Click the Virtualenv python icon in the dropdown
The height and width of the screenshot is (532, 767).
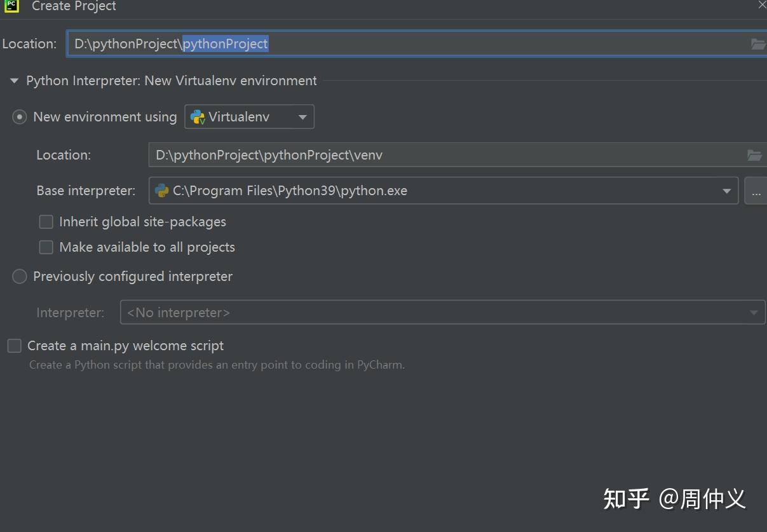(x=198, y=117)
